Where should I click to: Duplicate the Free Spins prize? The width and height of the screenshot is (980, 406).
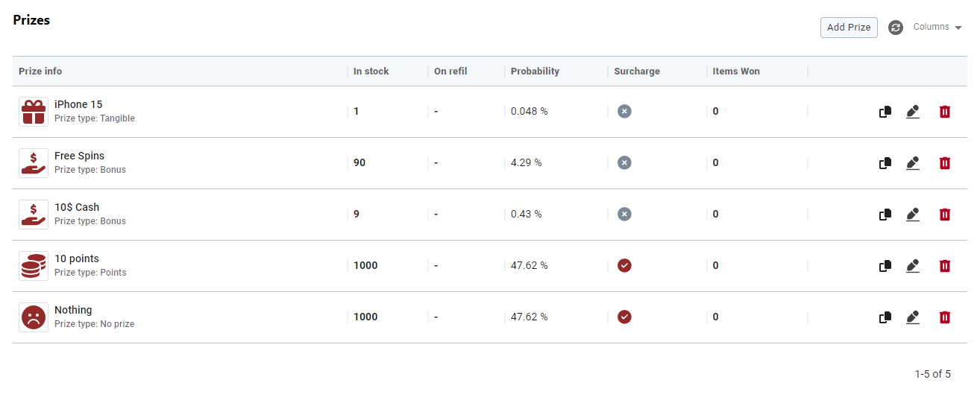(885, 163)
